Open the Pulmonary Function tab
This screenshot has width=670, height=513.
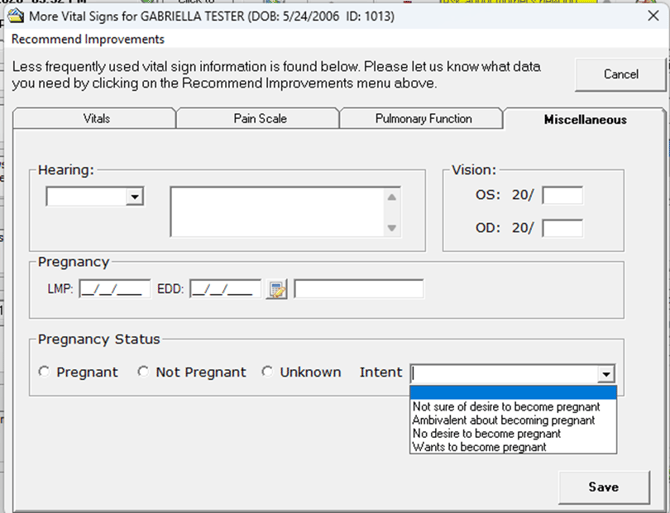[x=423, y=119]
